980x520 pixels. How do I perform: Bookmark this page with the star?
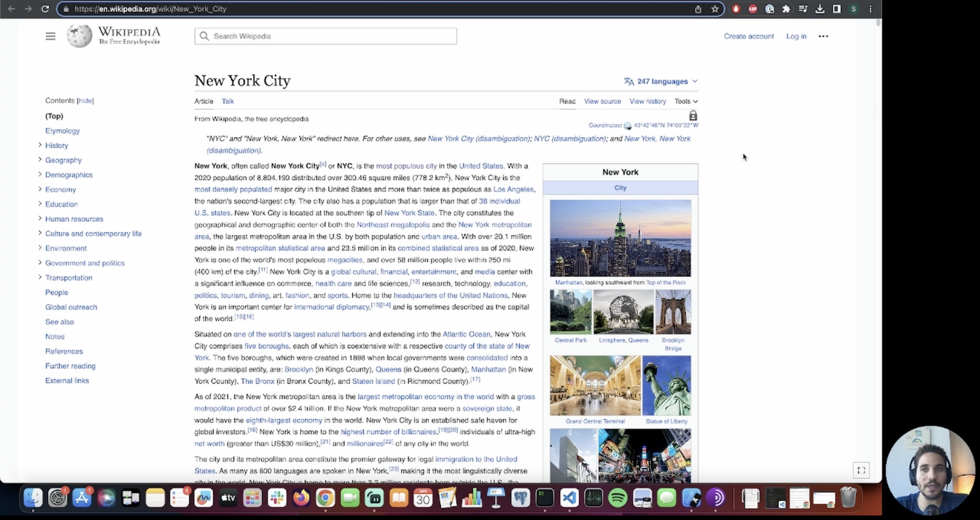point(715,9)
